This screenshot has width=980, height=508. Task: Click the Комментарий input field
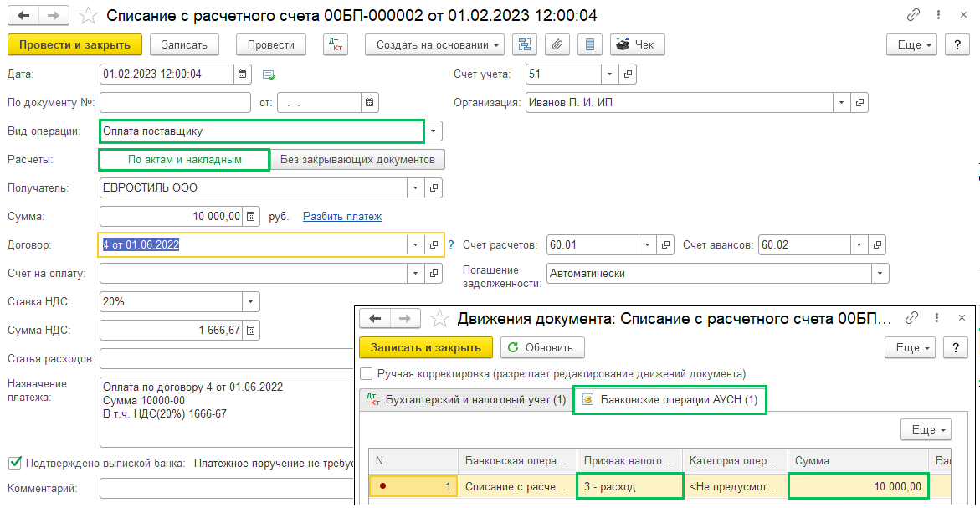(x=226, y=489)
